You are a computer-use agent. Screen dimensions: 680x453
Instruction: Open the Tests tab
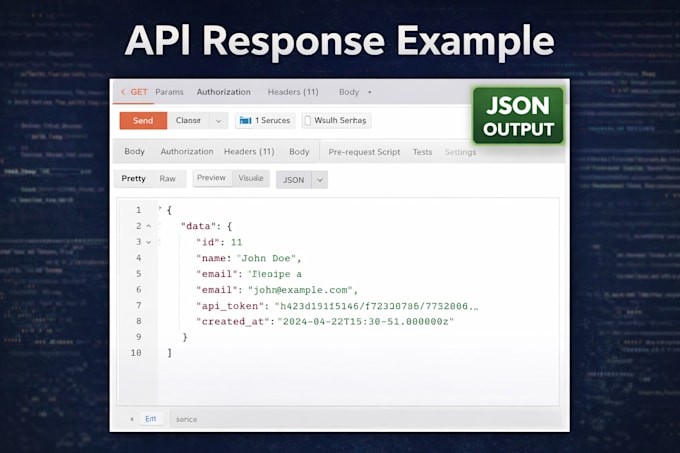(422, 152)
